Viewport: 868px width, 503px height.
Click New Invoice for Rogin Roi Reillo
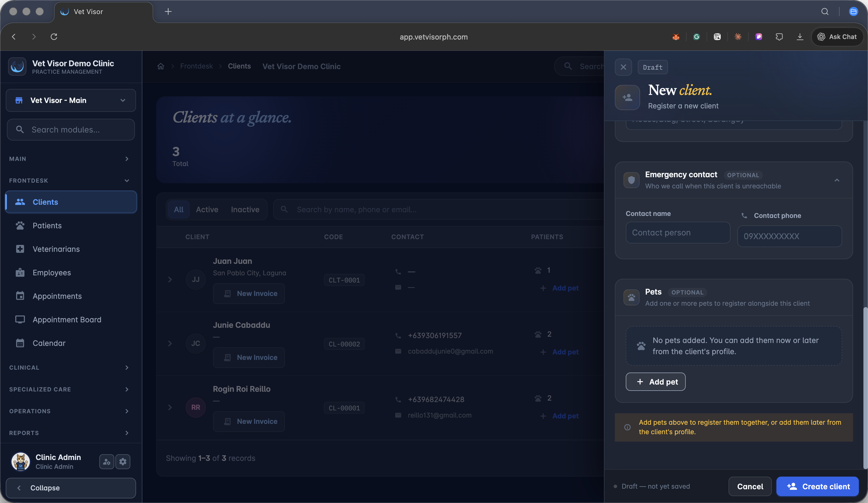point(249,422)
